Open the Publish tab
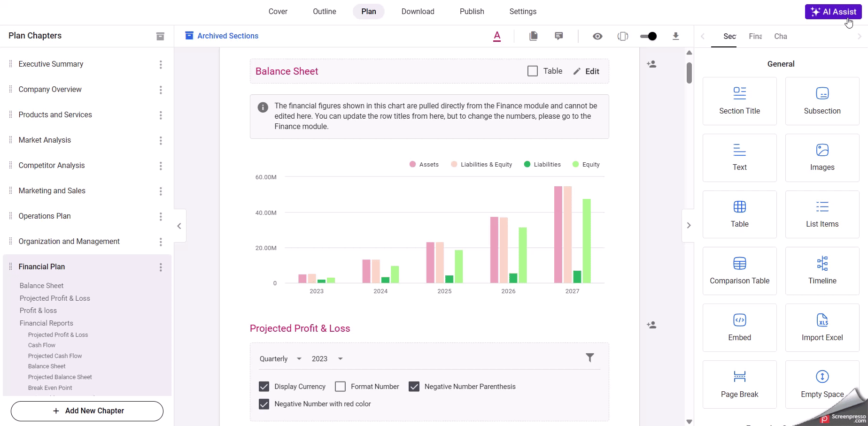868x426 pixels. pyautogui.click(x=472, y=12)
